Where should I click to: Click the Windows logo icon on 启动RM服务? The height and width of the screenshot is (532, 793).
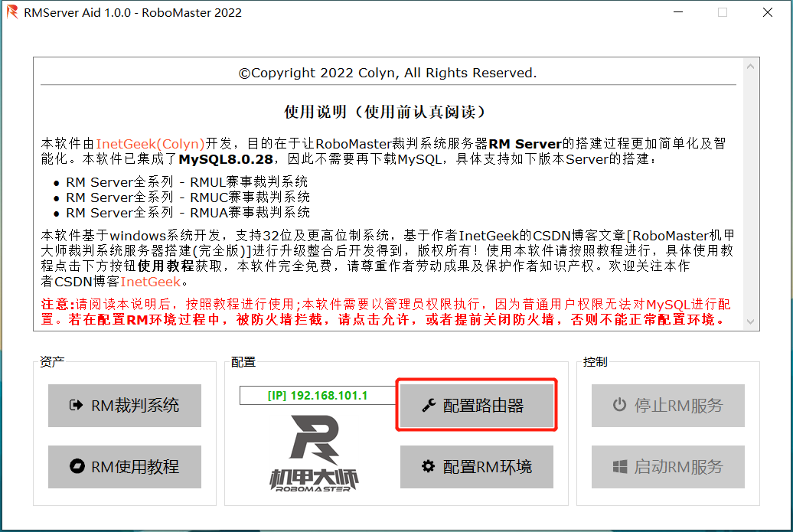click(619, 466)
